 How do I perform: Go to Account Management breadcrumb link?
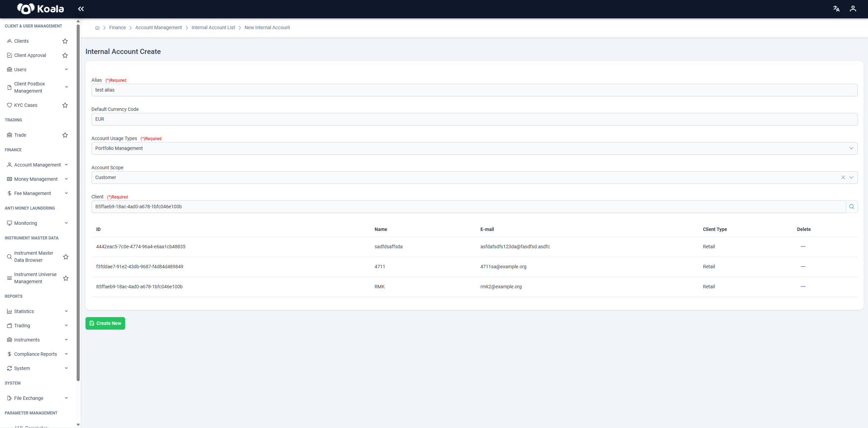click(158, 28)
